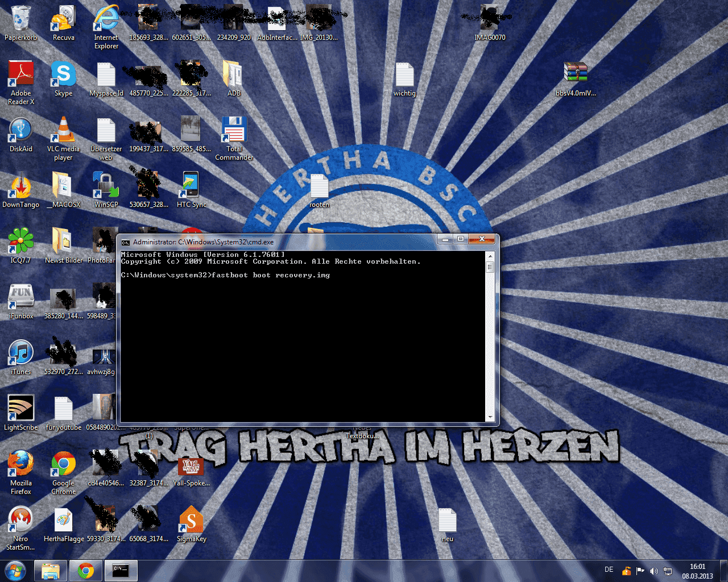Activate cmd.exe taskbar button
The width and height of the screenshot is (728, 582).
click(x=121, y=571)
